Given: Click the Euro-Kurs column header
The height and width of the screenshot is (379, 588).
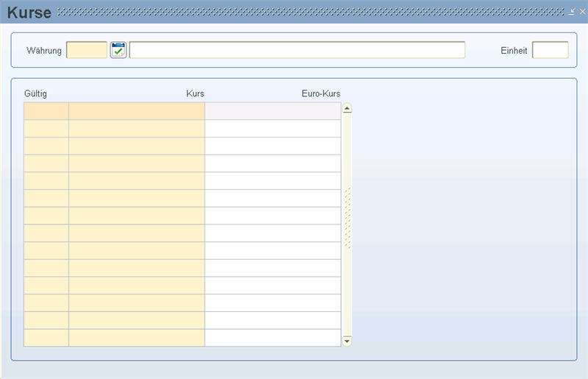Looking at the screenshot, I should click(x=321, y=93).
